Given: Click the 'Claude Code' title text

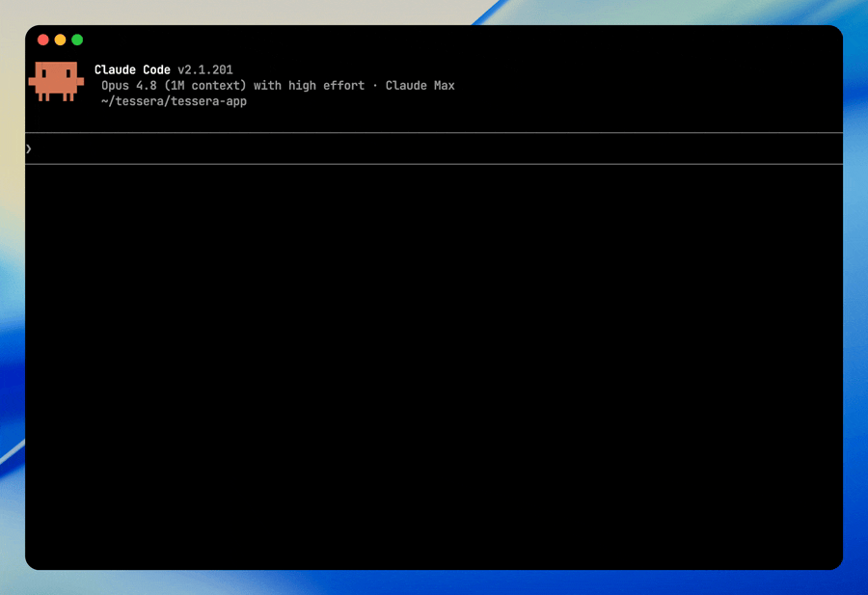Looking at the screenshot, I should pos(132,69).
